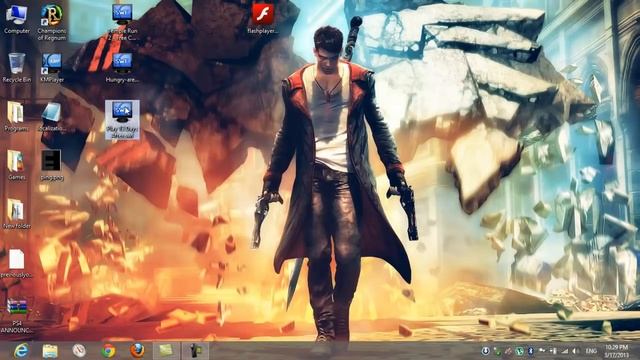
Task: Open the black jpeg image file
Action: click(x=52, y=165)
